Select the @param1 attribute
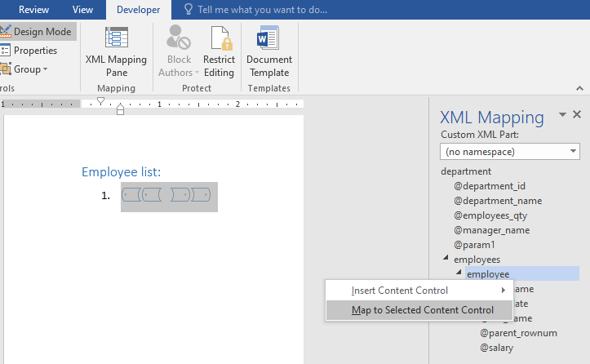Image resolution: width=590 pixels, height=364 pixels. pos(474,245)
